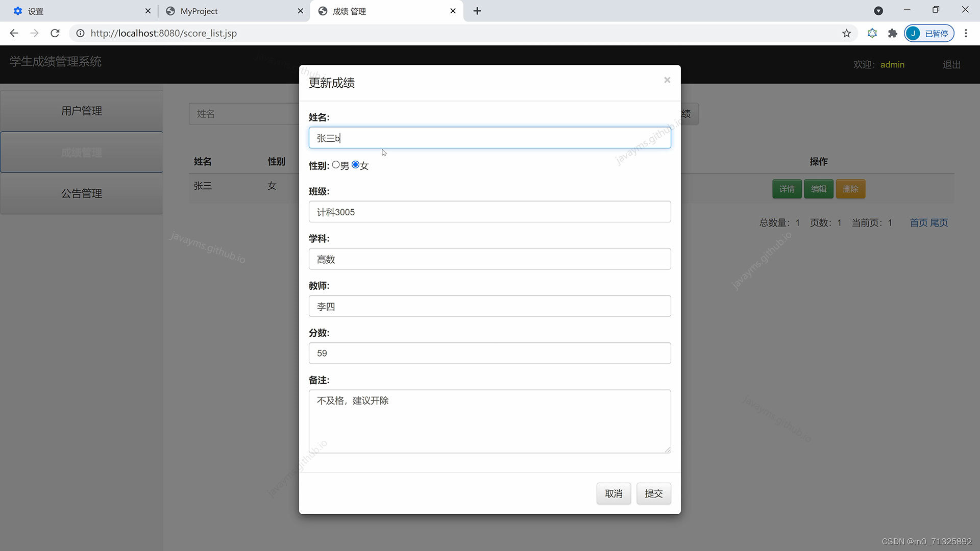This screenshot has width=980, height=551.
Task: Switch to the 设置 tab
Action: pyautogui.click(x=82, y=11)
